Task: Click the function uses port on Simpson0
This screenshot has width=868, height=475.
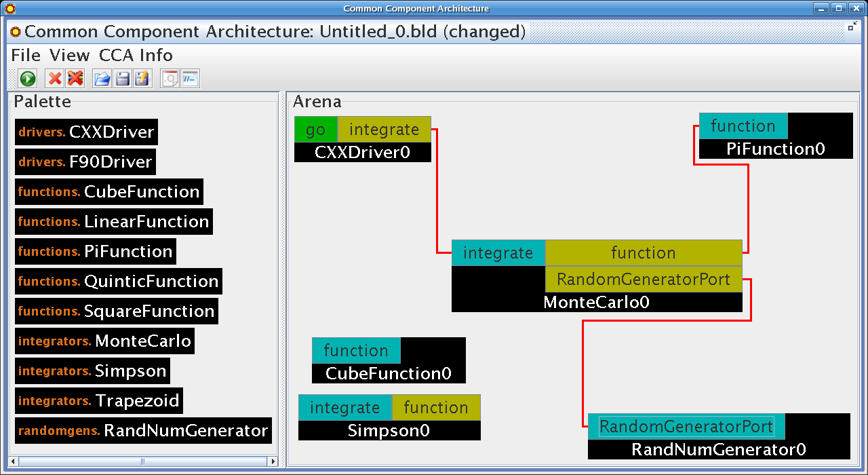Action: pos(436,408)
